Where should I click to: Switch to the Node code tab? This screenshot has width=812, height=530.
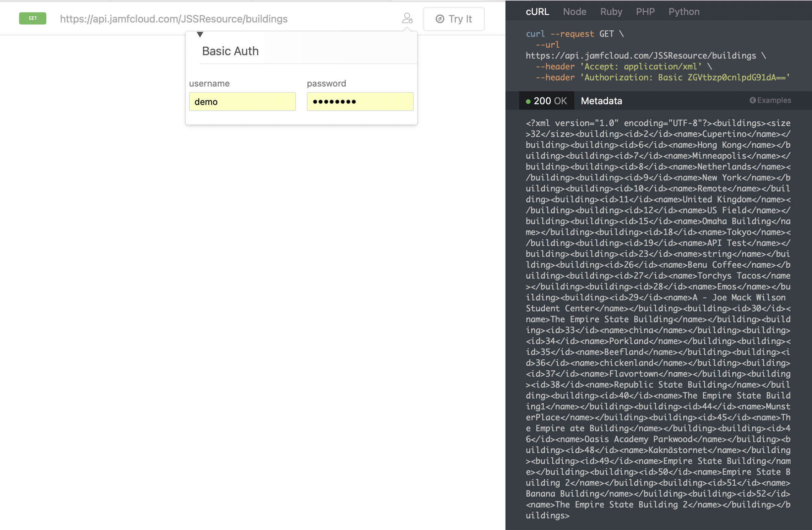[575, 12]
